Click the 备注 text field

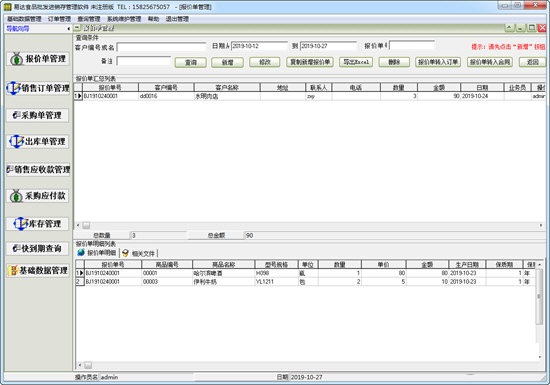[144, 61]
